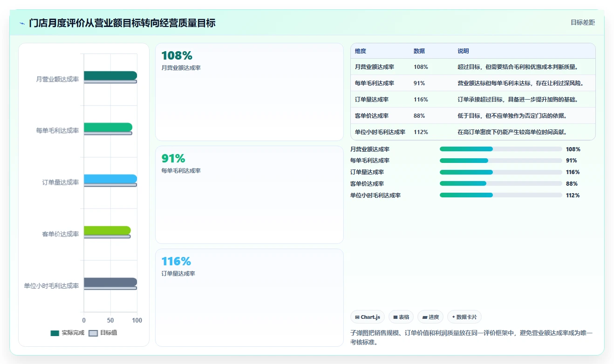Select the 进度 tag chip
The height and width of the screenshot is (364, 614).
(430, 317)
